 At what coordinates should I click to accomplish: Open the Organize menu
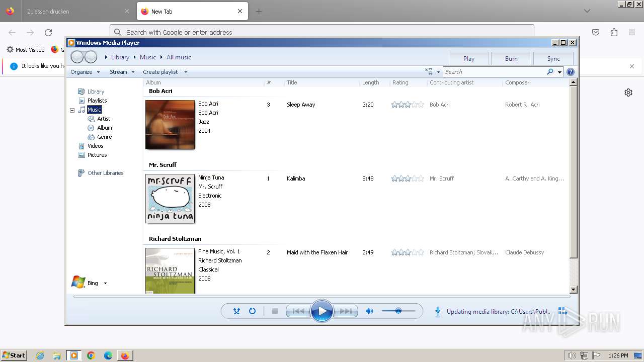coord(85,72)
